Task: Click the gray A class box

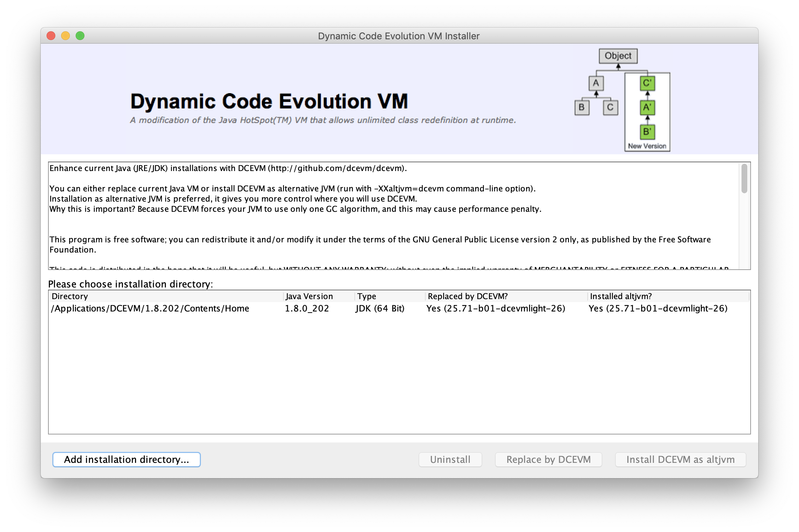Action: point(596,83)
